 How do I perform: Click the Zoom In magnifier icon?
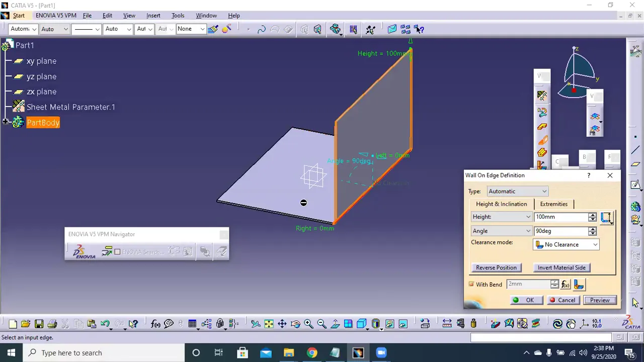coord(308,324)
